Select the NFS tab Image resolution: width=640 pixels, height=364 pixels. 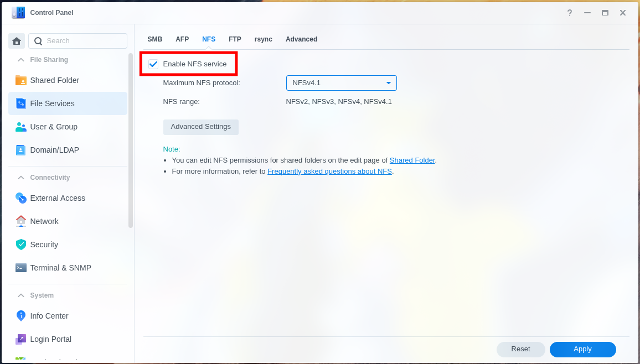(209, 39)
